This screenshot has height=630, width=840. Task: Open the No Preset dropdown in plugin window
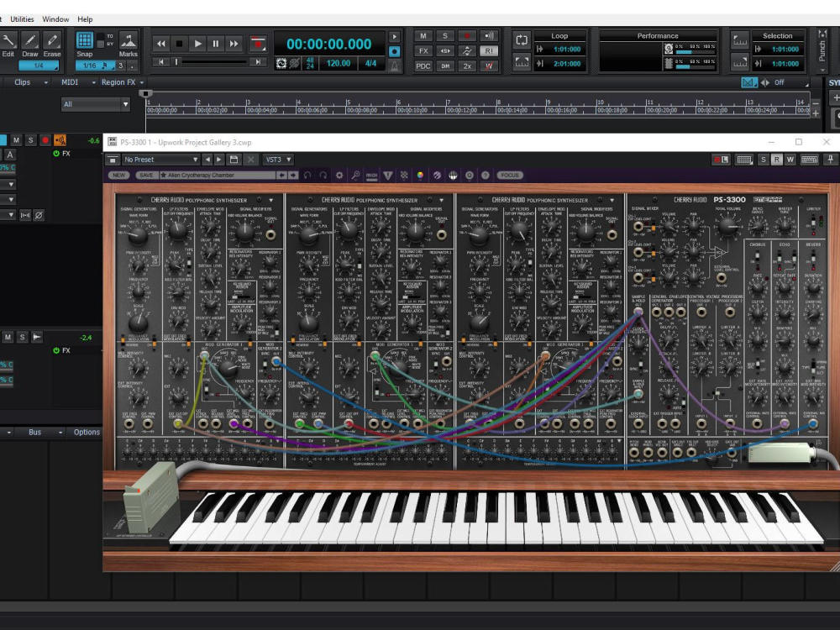pos(160,160)
